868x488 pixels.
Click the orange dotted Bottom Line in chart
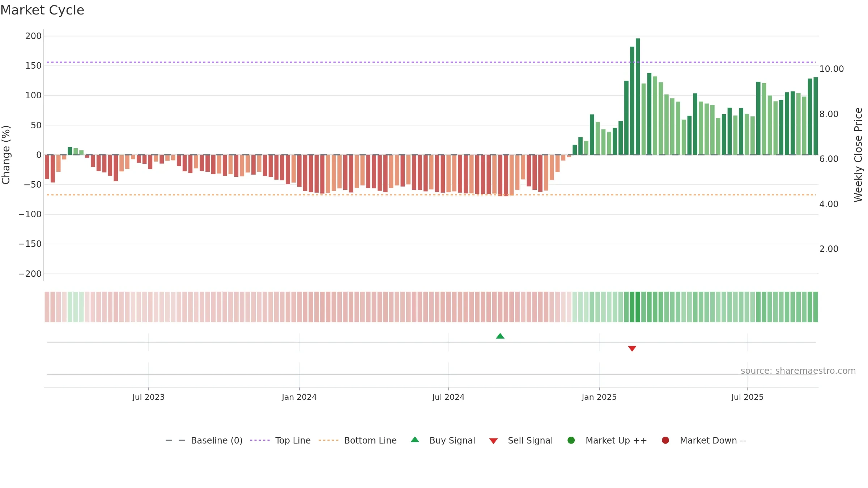[431, 195]
